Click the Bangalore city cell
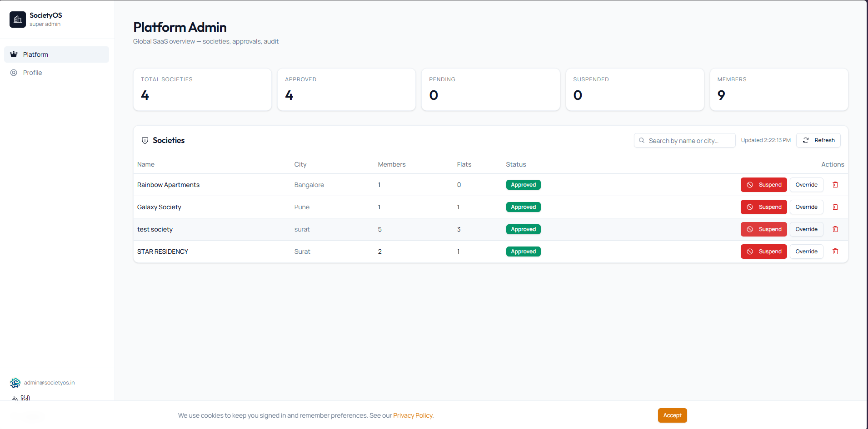Viewport: 868px width, 429px height. (x=309, y=185)
